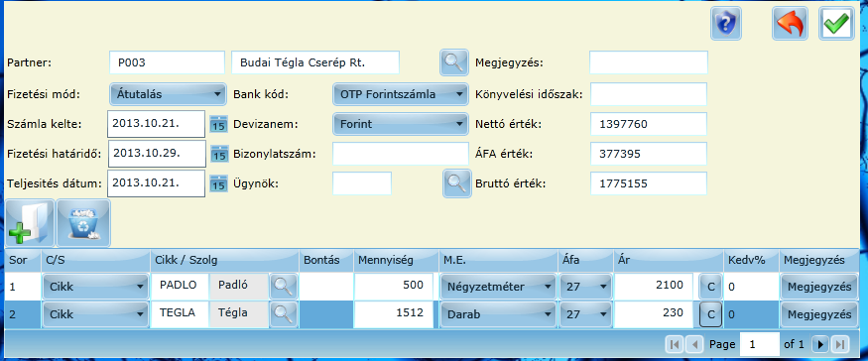
Task: Click C button next to price 2100
Action: [710, 287]
